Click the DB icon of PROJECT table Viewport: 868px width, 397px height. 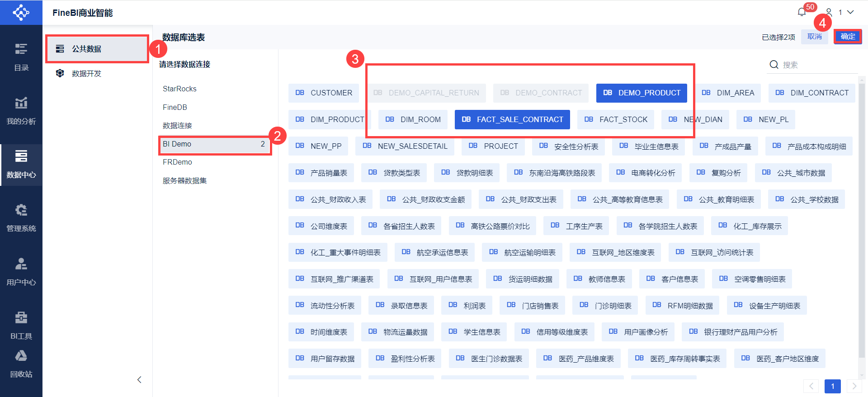(473, 146)
